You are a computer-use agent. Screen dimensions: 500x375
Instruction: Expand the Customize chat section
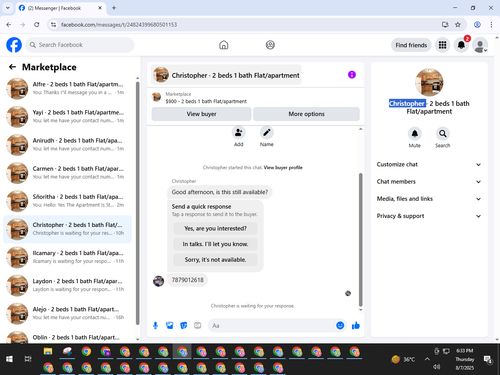point(429,164)
